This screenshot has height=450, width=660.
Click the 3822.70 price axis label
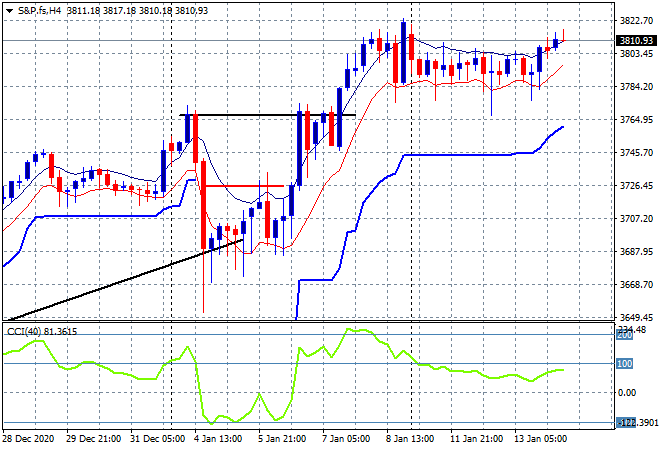tap(636, 21)
